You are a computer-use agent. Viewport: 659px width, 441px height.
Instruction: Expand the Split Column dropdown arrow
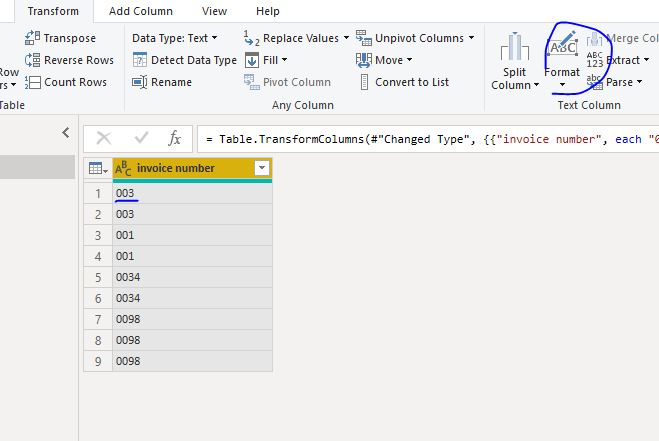click(536, 85)
